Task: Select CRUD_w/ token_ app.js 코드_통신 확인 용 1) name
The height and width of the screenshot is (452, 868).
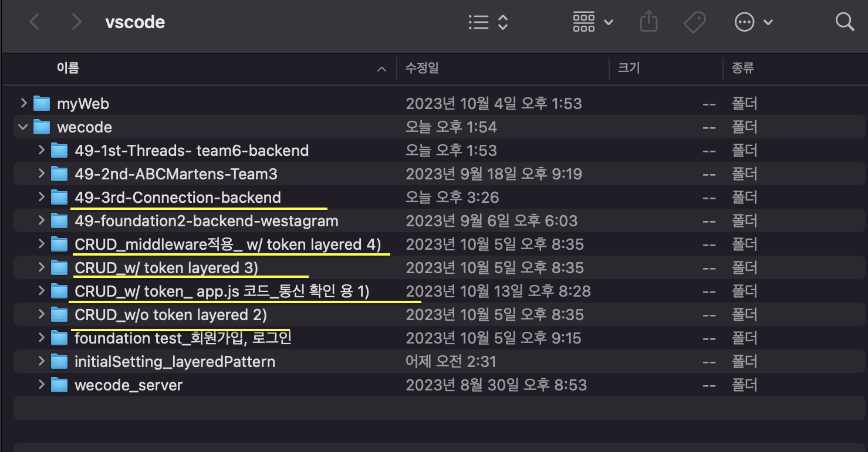Action: (222, 291)
